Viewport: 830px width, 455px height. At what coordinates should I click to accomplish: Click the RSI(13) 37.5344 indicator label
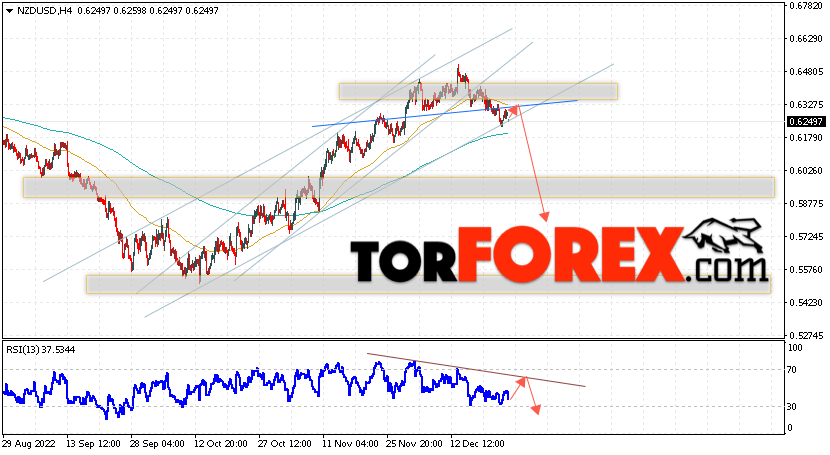[x=41, y=350]
